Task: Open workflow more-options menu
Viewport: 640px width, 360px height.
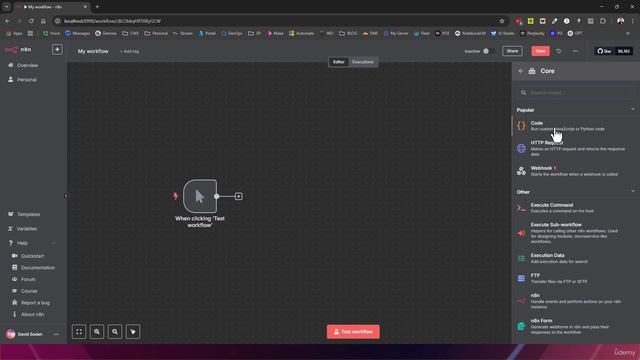Action: 575,51
